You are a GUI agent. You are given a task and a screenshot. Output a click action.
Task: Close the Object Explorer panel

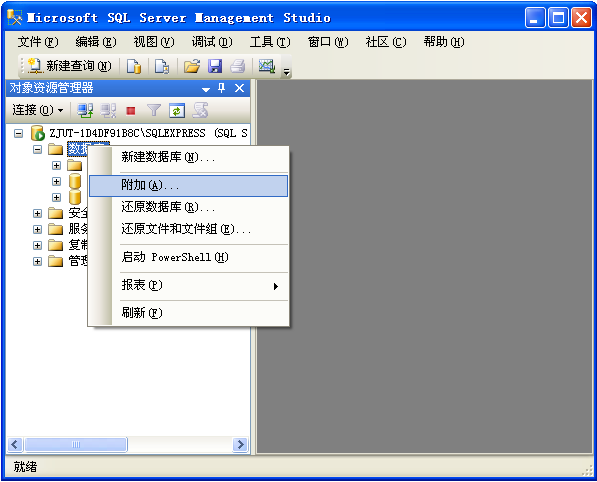pos(239,88)
